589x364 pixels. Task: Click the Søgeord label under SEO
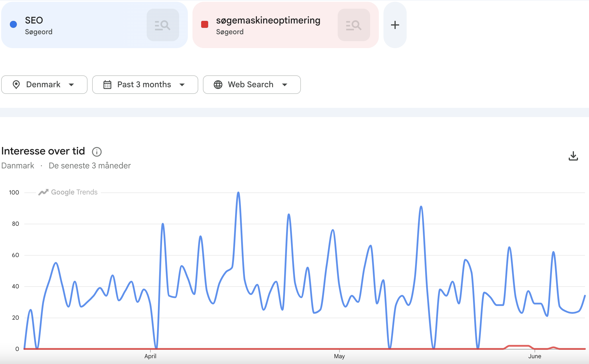(x=39, y=32)
